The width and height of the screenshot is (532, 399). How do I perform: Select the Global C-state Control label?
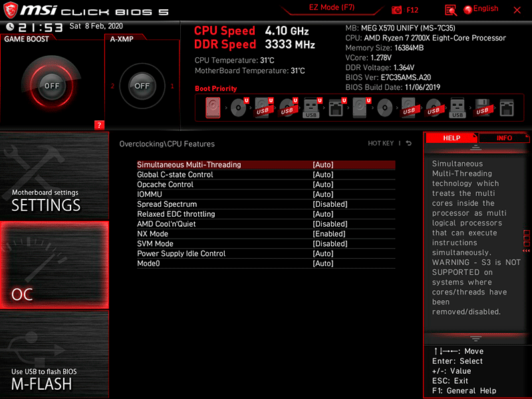pyautogui.click(x=175, y=174)
